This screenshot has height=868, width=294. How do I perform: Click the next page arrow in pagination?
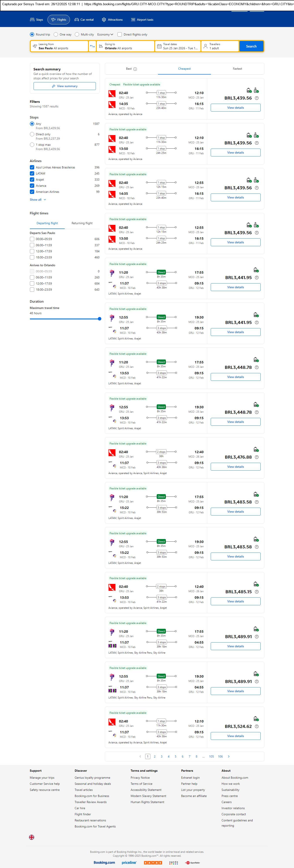click(229, 756)
